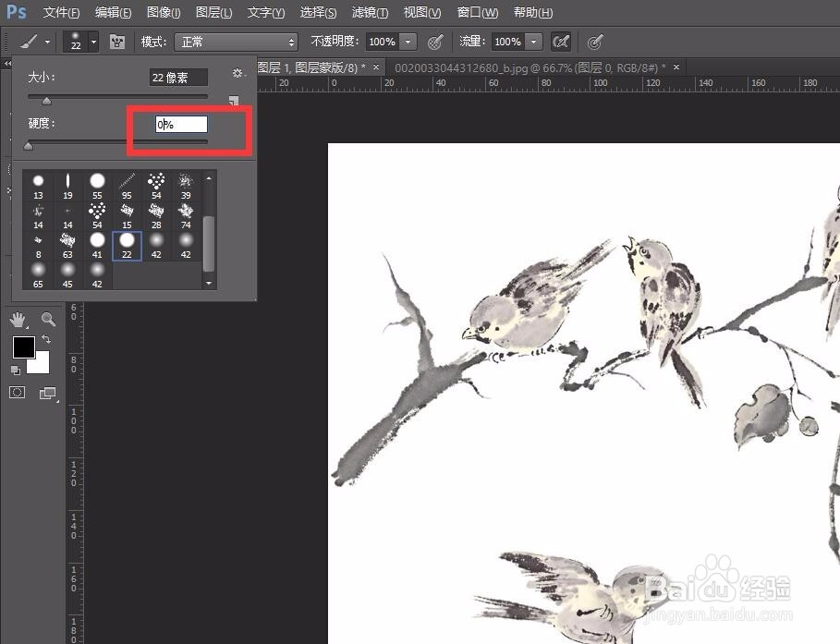Switch to 0020033044312680_b.jpg document tab

pos(530,68)
